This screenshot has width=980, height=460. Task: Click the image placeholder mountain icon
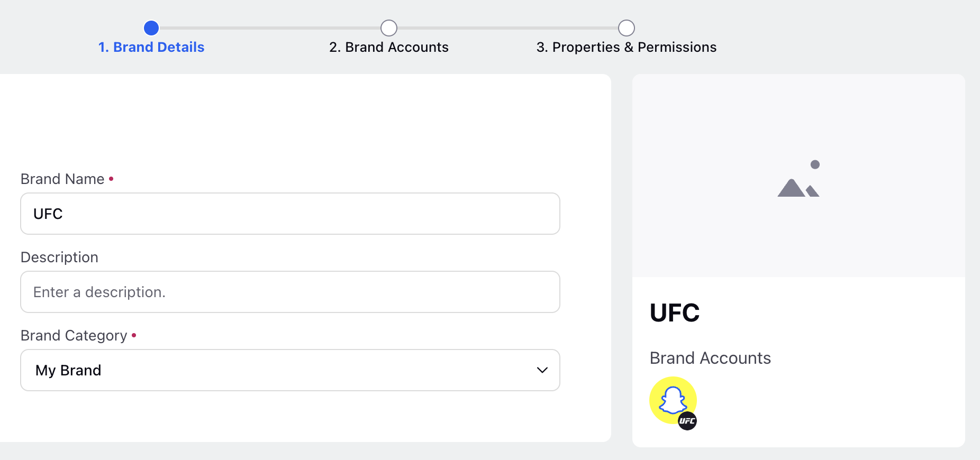pos(798,179)
